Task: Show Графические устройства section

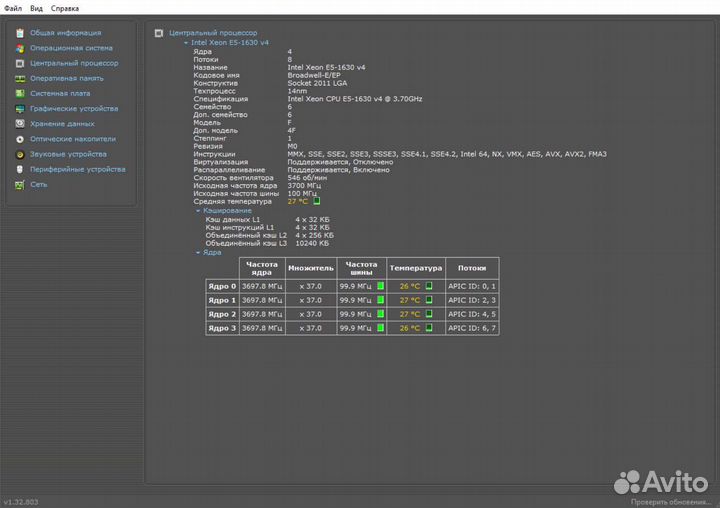Action: click(74, 108)
